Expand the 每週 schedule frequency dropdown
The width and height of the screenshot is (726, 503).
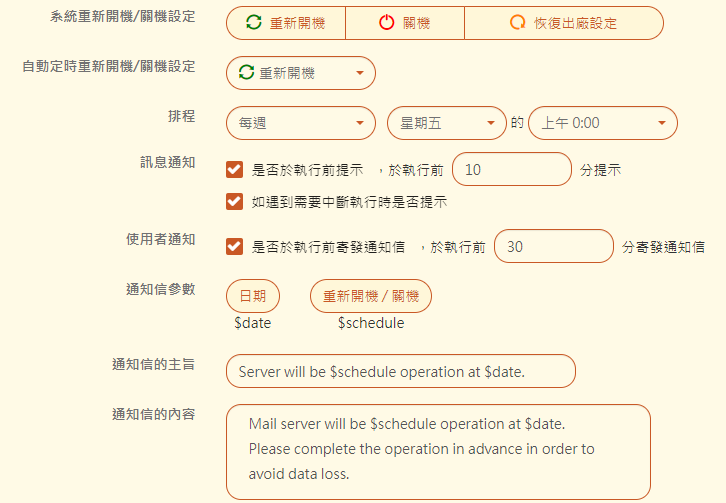(x=300, y=123)
